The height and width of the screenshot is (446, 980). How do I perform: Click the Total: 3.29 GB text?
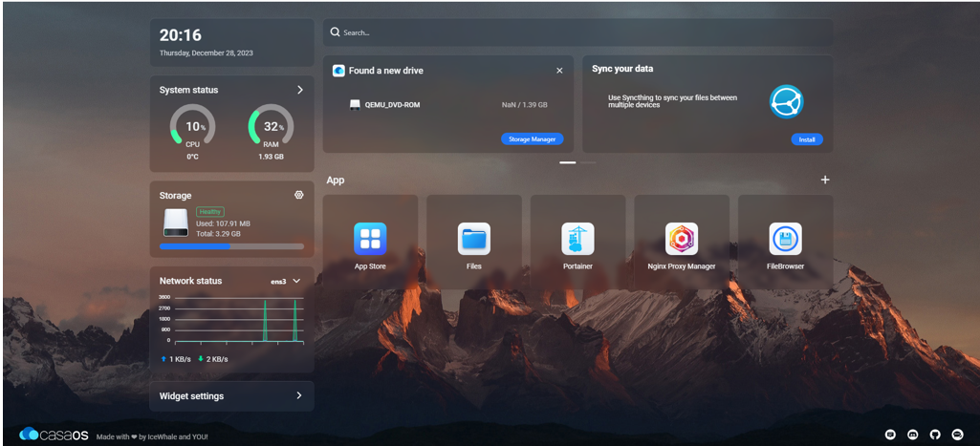pos(218,234)
